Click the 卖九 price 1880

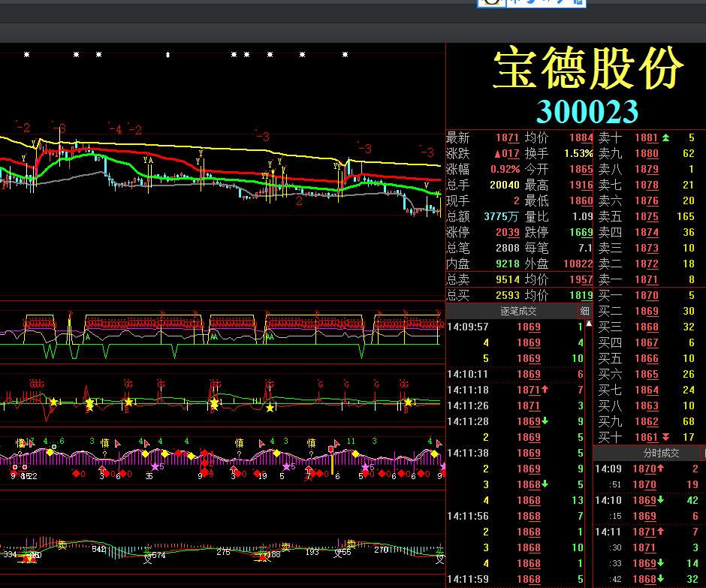click(647, 153)
